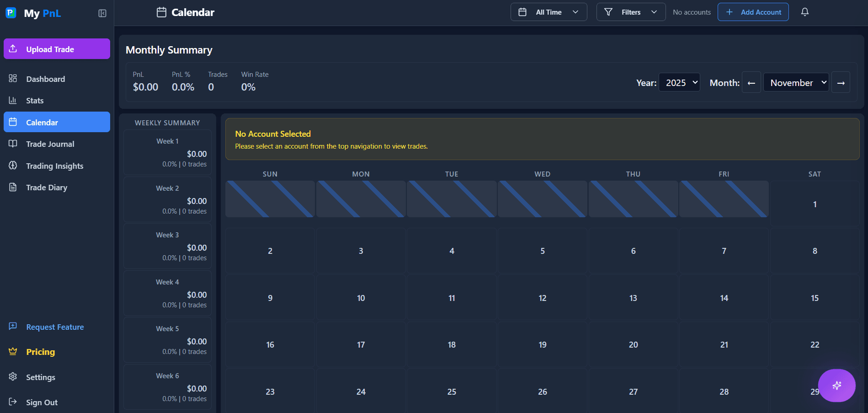Expand the November month dropdown

(796, 82)
